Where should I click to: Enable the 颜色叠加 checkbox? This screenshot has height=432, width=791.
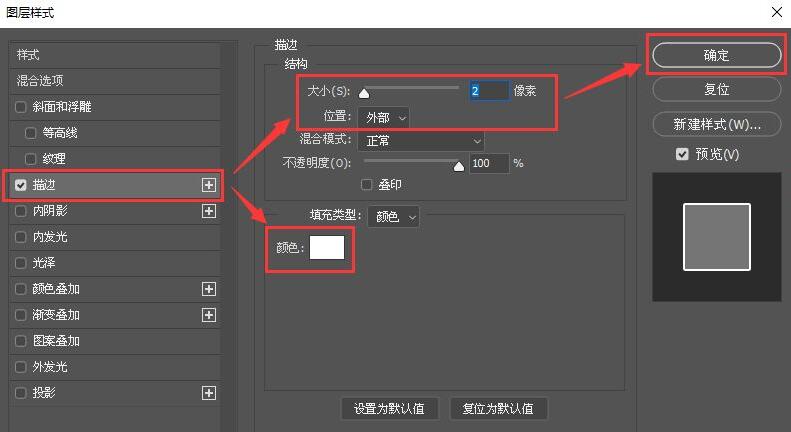click(21, 289)
